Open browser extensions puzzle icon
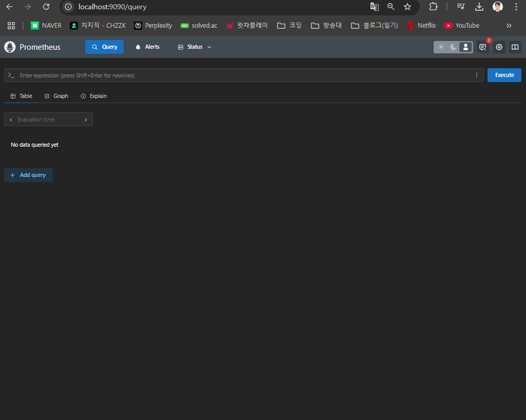526x420 pixels. [x=434, y=7]
